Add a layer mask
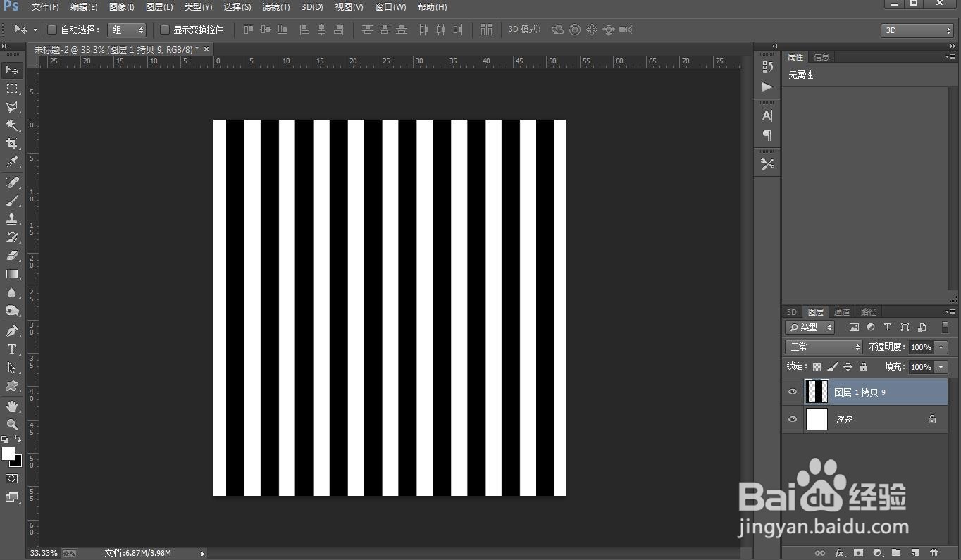 tap(859, 553)
